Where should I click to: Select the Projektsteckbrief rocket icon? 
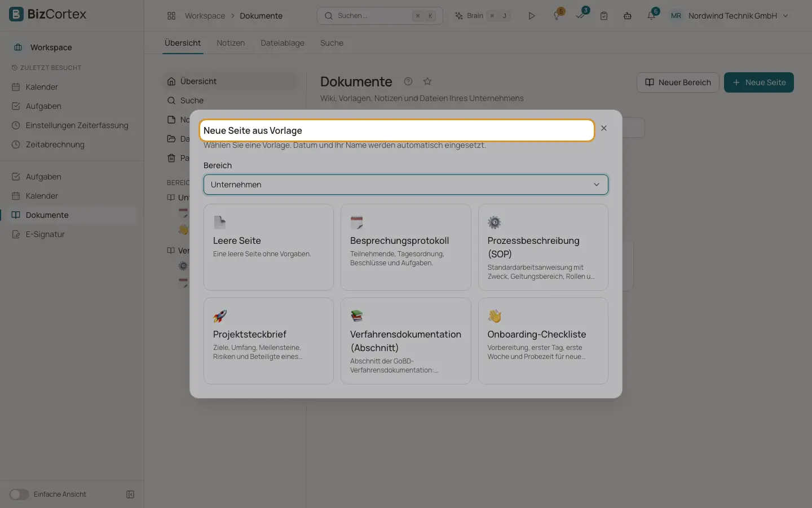tap(220, 316)
